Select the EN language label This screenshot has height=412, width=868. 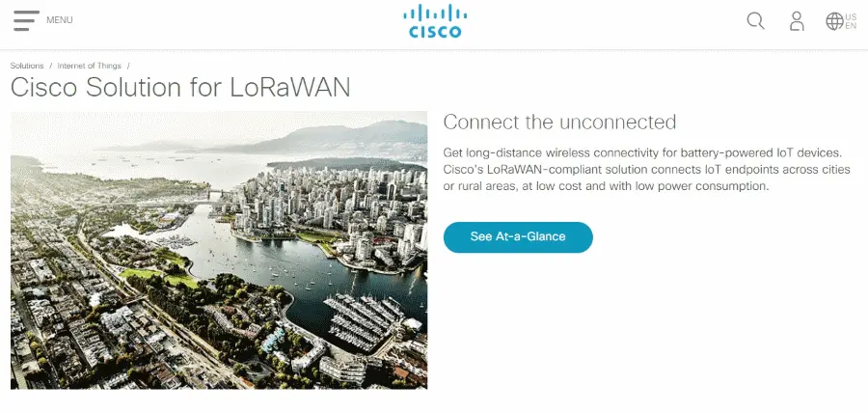[x=851, y=26]
